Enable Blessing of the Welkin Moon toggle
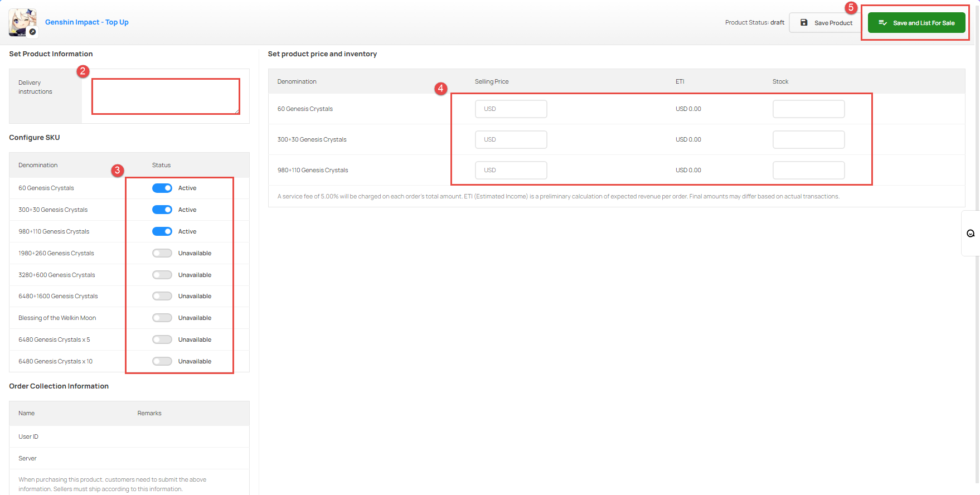Viewport: 980px width, 495px height. click(162, 318)
